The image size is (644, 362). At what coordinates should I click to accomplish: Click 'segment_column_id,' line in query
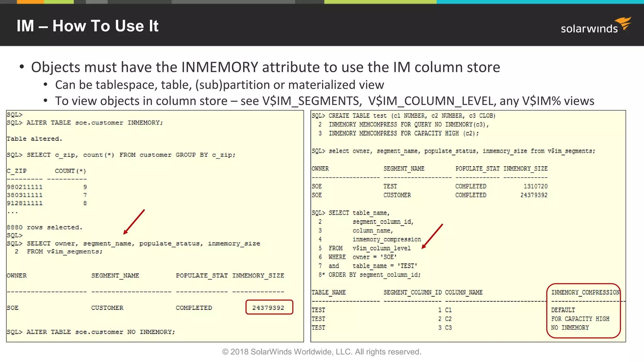tap(383, 222)
